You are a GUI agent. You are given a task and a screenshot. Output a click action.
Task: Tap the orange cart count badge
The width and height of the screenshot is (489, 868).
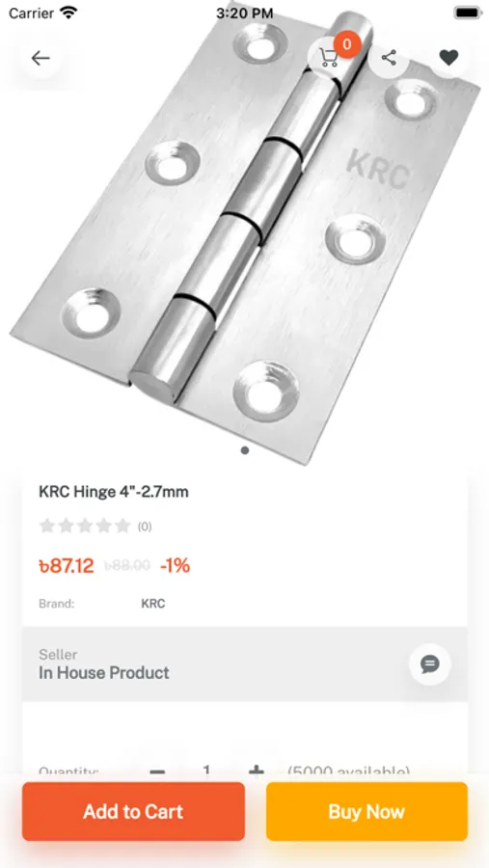tap(347, 44)
